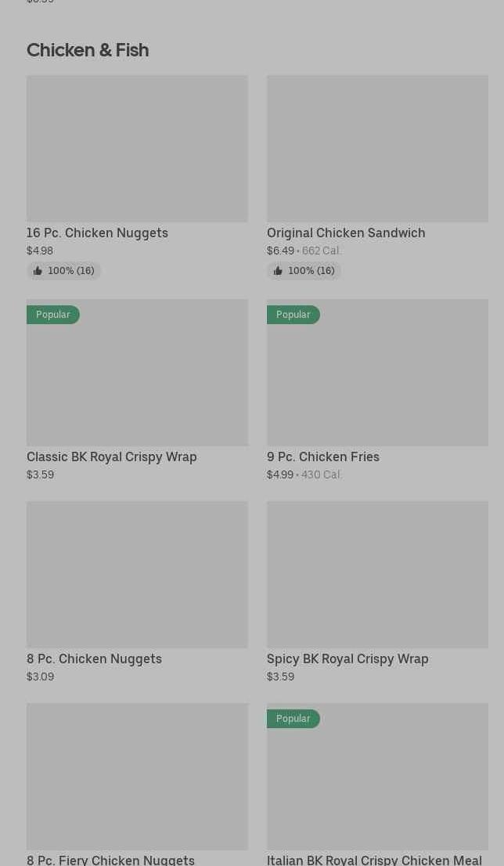Click the Popular badge on Classic BK Royal Crispy Wrap
Screen dimensions: 504x866
tap(53, 315)
